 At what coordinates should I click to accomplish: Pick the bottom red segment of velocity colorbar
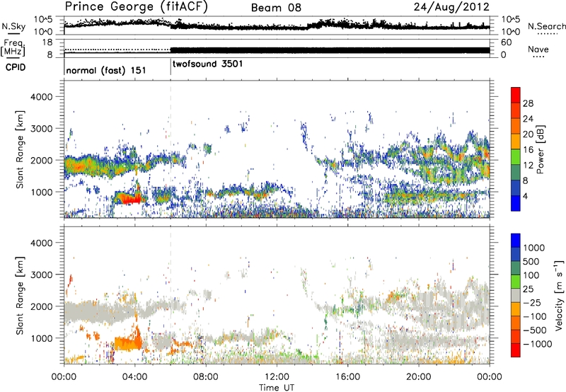click(x=516, y=350)
